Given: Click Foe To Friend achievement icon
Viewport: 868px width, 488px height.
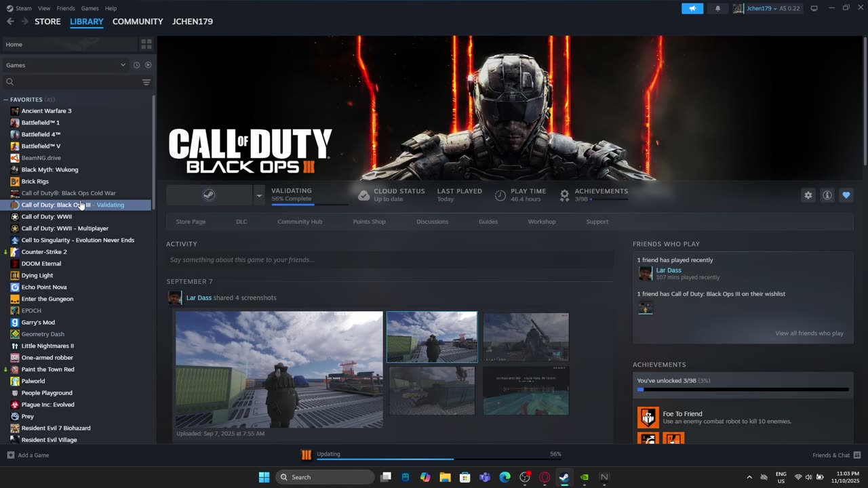Looking at the screenshot, I should (x=648, y=418).
